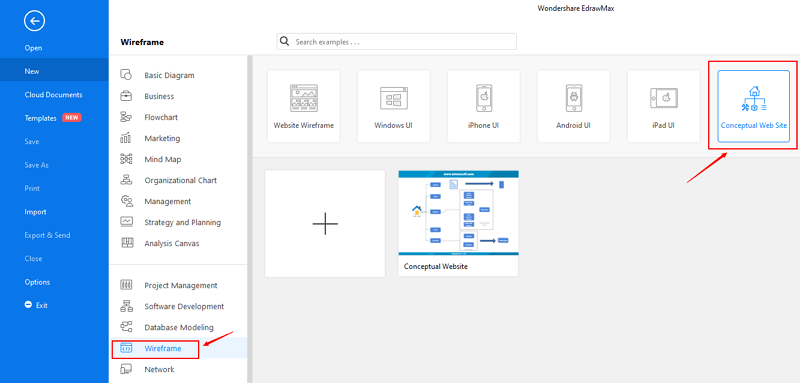Select the Strategy and Planning label
The width and height of the screenshot is (800, 383).
(x=183, y=222)
